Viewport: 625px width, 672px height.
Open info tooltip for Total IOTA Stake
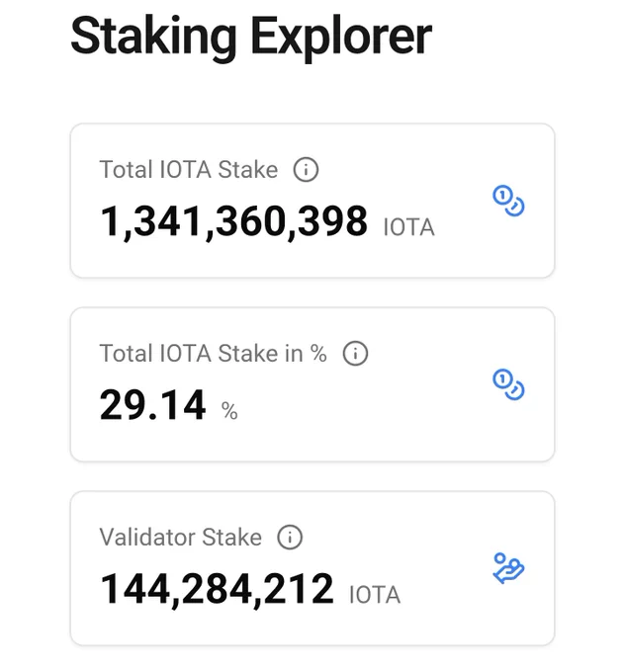tap(306, 169)
